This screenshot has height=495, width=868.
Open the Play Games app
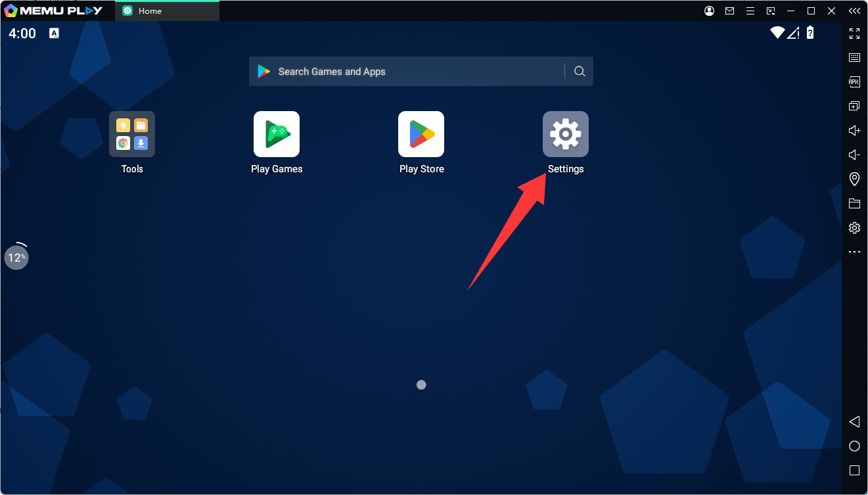point(277,134)
